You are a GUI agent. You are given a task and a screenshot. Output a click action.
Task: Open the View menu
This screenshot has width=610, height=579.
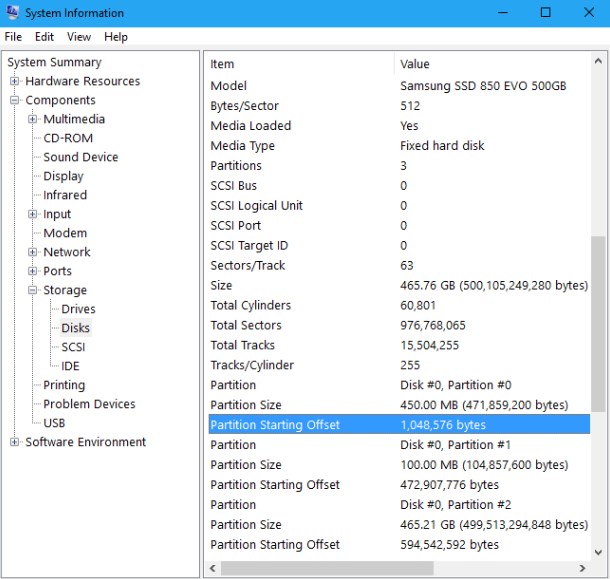(79, 37)
